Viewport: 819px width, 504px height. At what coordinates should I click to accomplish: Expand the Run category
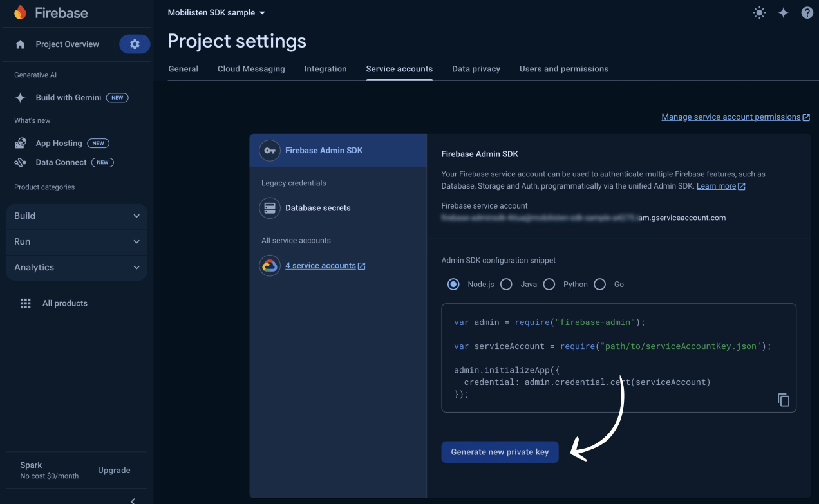76,242
